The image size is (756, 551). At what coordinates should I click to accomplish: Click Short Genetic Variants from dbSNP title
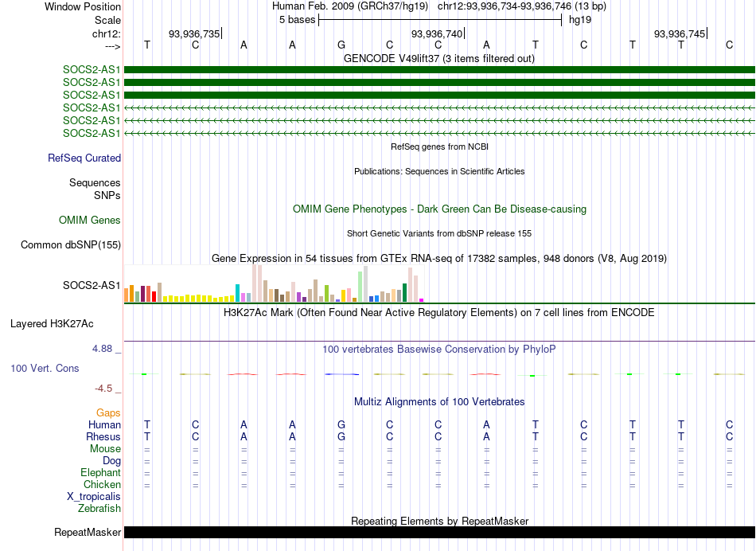click(439, 233)
